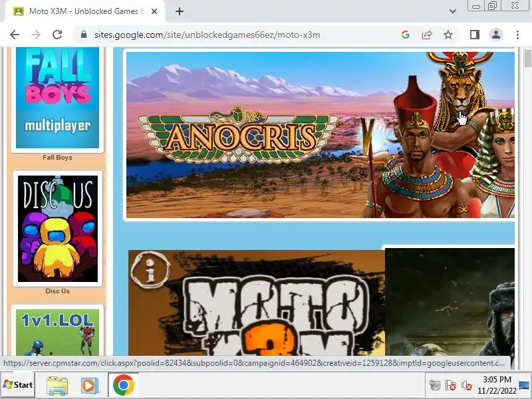The width and height of the screenshot is (532, 399).
Task: Click the forward navigation arrow
Action: pyautogui.click(x=36, y=35)
